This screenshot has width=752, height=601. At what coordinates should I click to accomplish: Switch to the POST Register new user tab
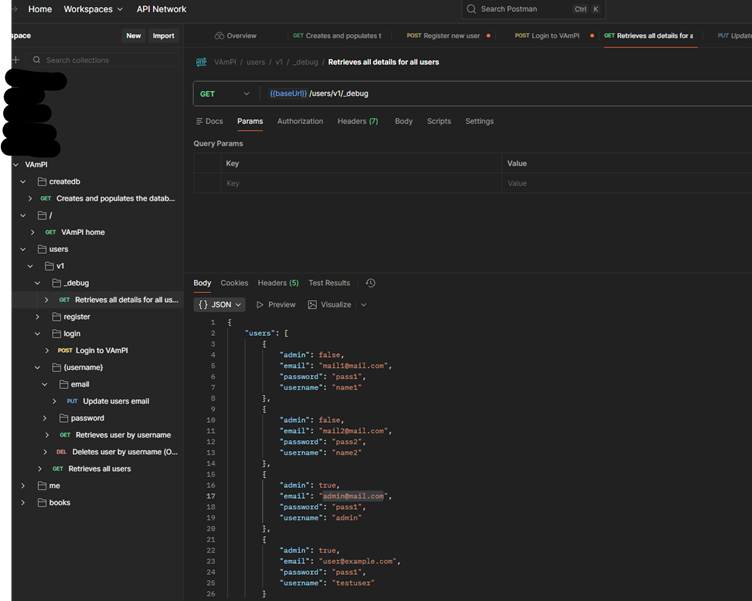[447, 36]
